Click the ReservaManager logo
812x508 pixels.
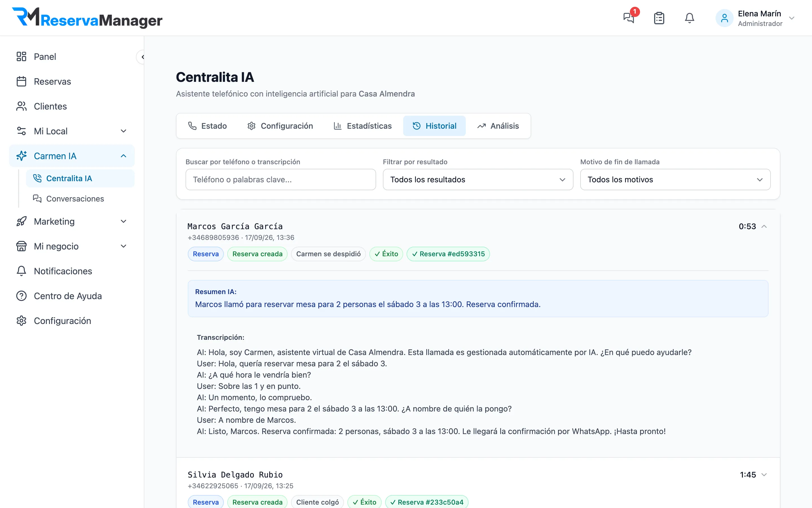pyautogui.click(x=87, y=17)
